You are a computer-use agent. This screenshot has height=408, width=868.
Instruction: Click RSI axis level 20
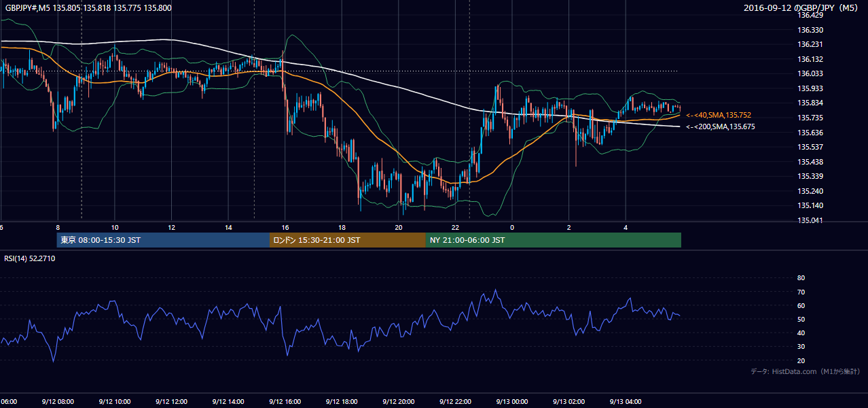pyautogui.click(x=801, y=360)
